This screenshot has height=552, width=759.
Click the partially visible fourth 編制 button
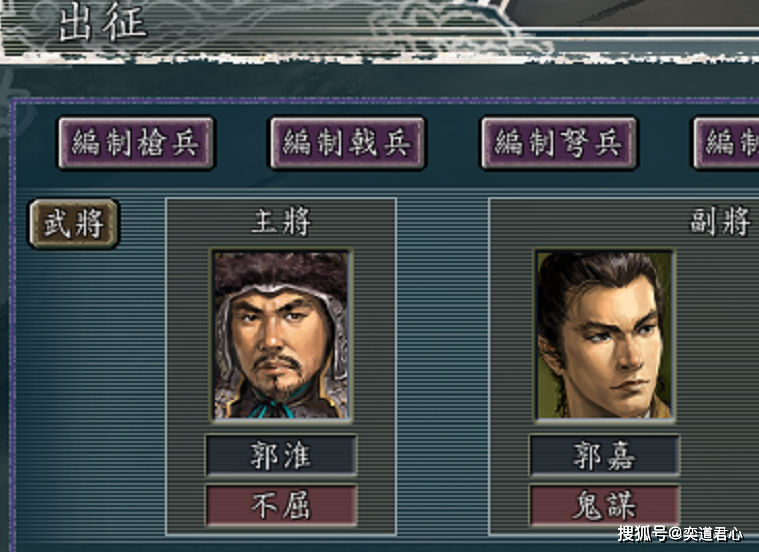click(x=727, y=143)
